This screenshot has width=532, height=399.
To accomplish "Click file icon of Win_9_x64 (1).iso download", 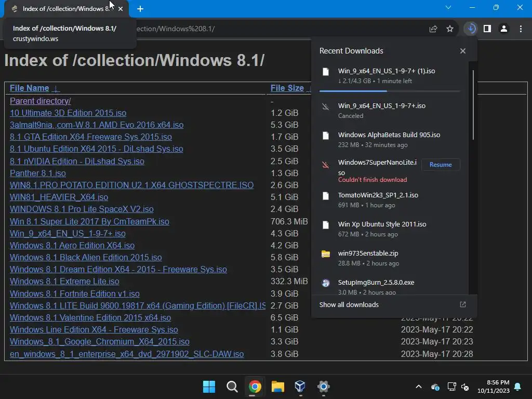I will point(326,72).
